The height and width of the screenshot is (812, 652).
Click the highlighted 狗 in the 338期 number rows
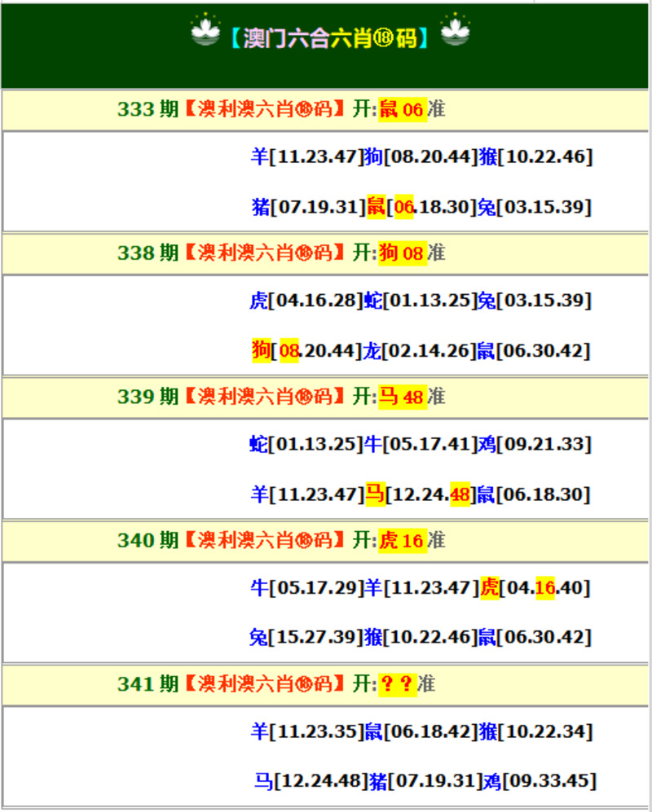(261, 351)
